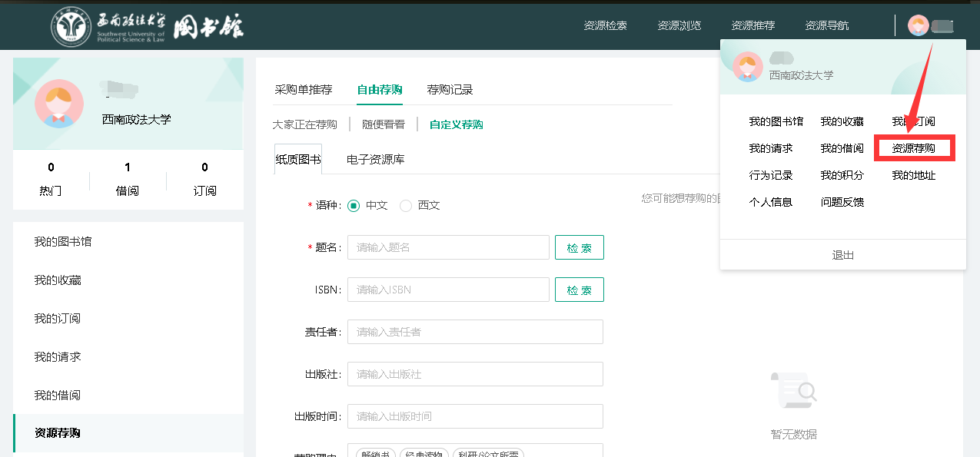Switch to 荐购记录 tab

tap(450, 90)
